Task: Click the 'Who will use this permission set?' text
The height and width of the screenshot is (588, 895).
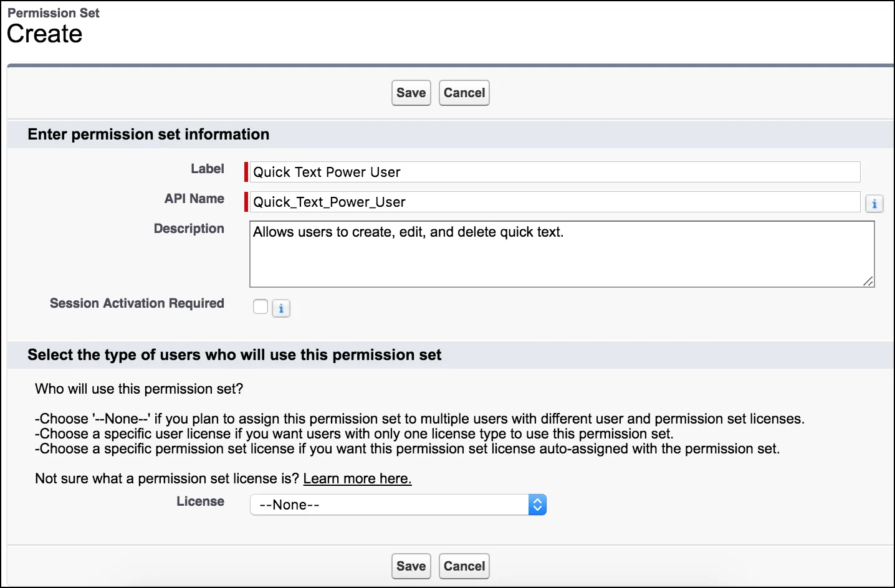Action: (139, 389)
